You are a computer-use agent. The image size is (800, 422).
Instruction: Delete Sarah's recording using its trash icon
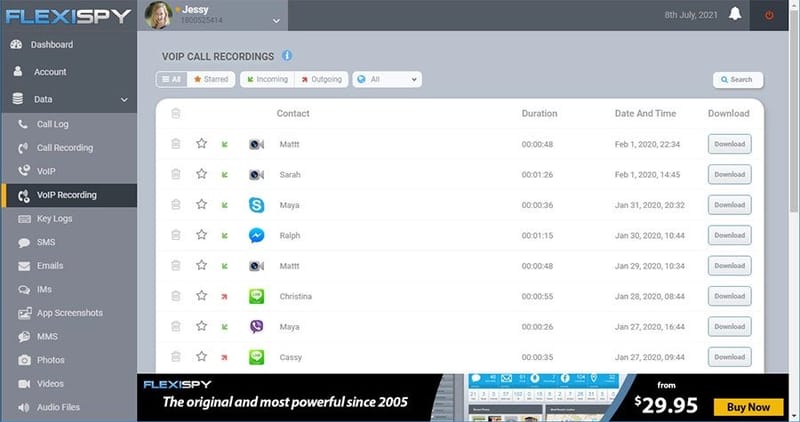[x=176, y=174]
